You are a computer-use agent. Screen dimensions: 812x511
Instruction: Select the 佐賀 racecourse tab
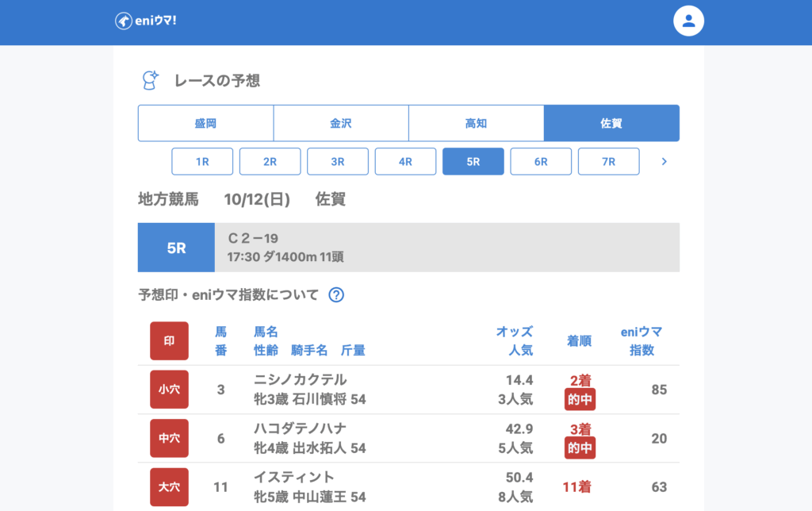pyautogui.click(x=611, y=123)
